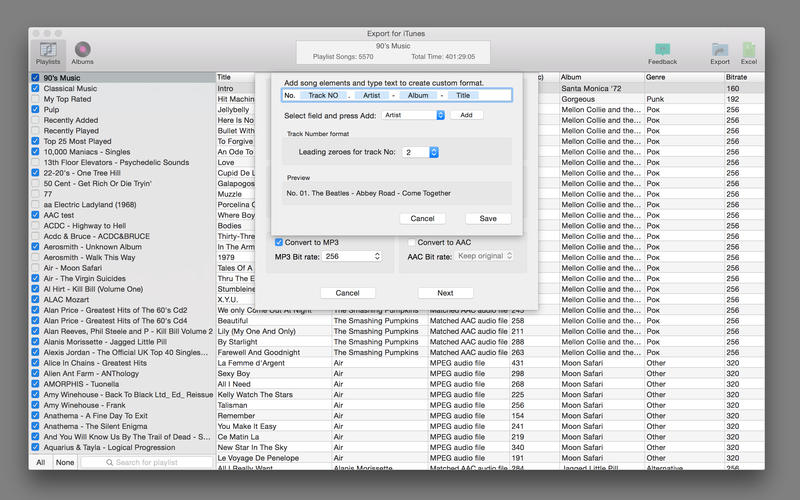Select song row La Femme d'Argent

490,363
